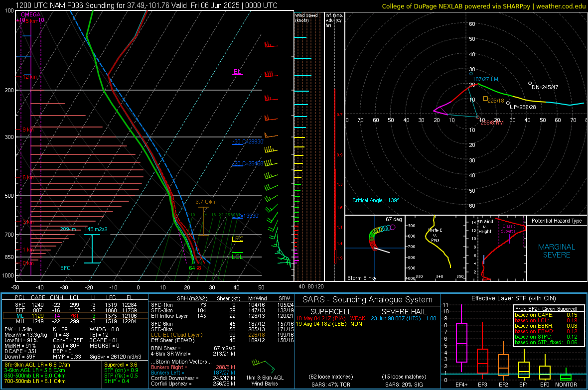The image size is (588, 390).
Task: Click the -20 C=25458' height label
Action: tap(248, 163)
